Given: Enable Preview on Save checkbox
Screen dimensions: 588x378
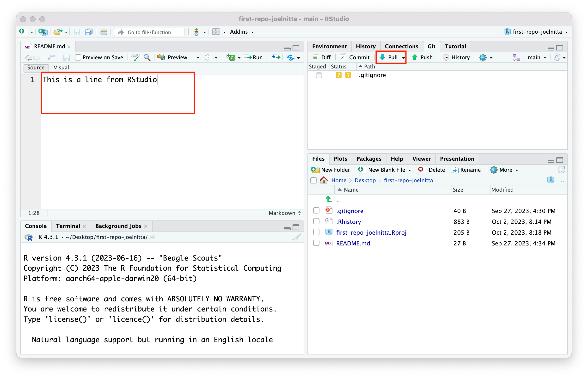Looking at the screenshot, I should click(x=78, y=57).
